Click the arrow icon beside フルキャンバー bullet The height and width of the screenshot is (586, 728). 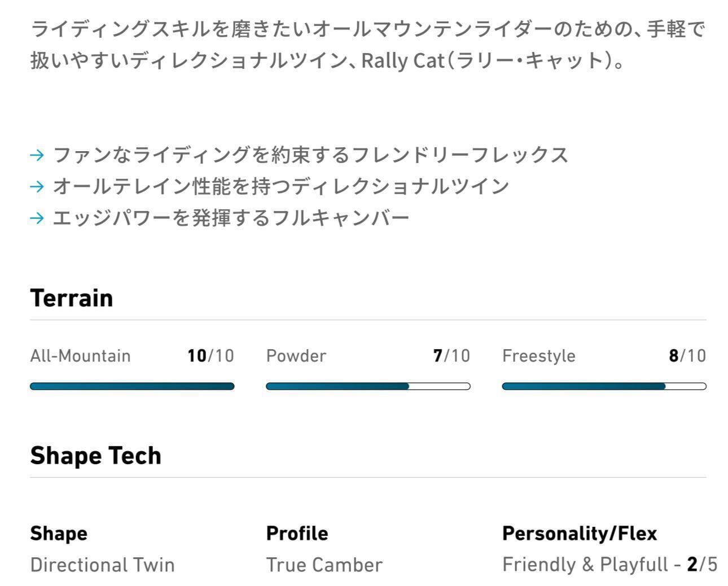point(37,218)
